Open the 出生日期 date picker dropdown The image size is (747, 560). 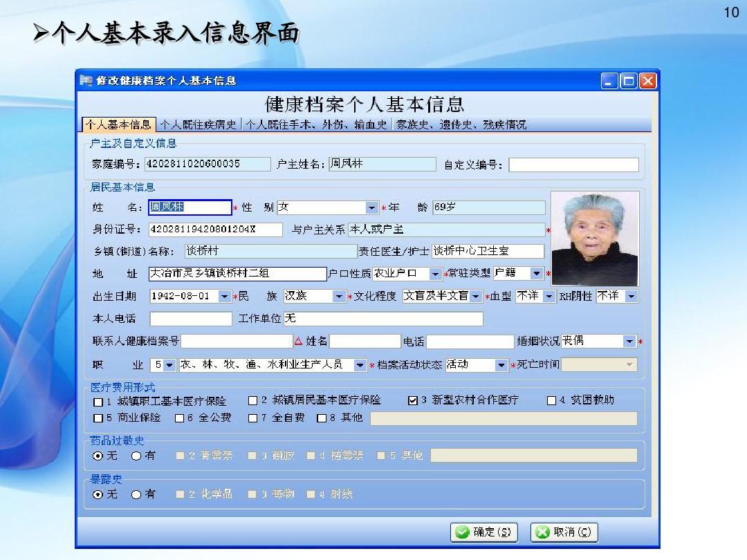pyautogui.click(x=226, y=296)
